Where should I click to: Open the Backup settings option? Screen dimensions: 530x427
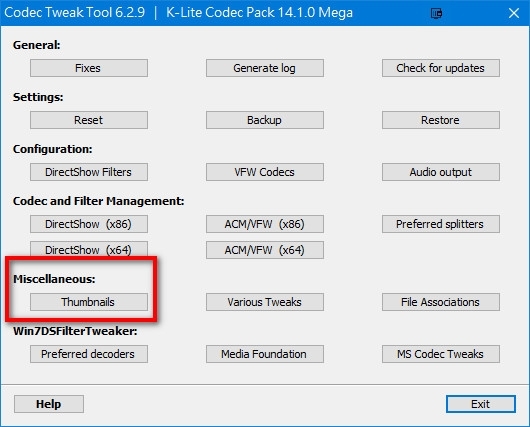click(265, 120)
